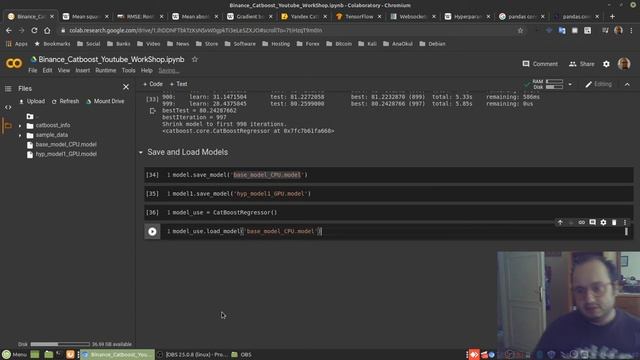Move the active cell up
This screenshot has height=360, width=640.
pyautogui.click(x=560, y=222)
